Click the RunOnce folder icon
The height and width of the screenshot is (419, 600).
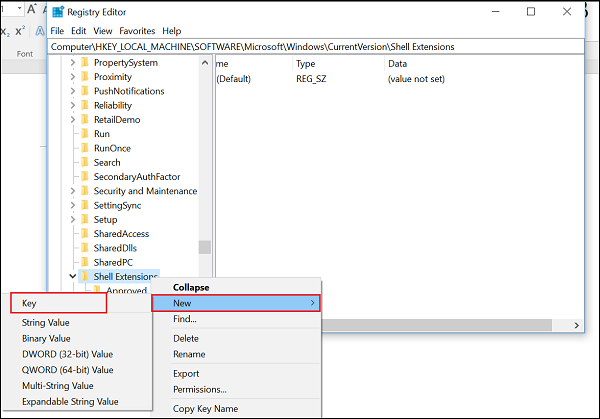[x=85, y=148]
